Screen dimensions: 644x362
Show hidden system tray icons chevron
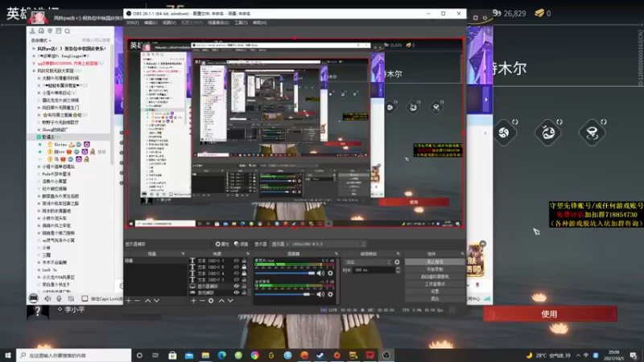click(x=578, y=355)
